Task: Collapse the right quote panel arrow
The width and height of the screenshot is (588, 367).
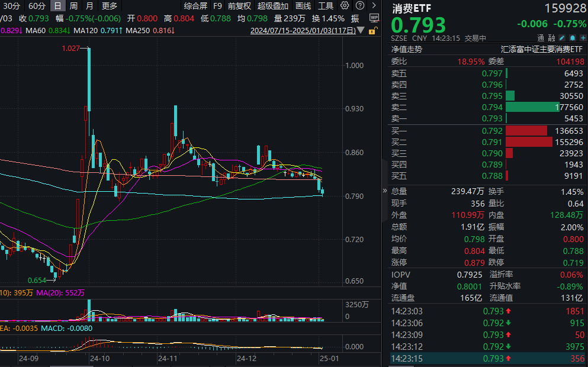Action: [385, 191]
